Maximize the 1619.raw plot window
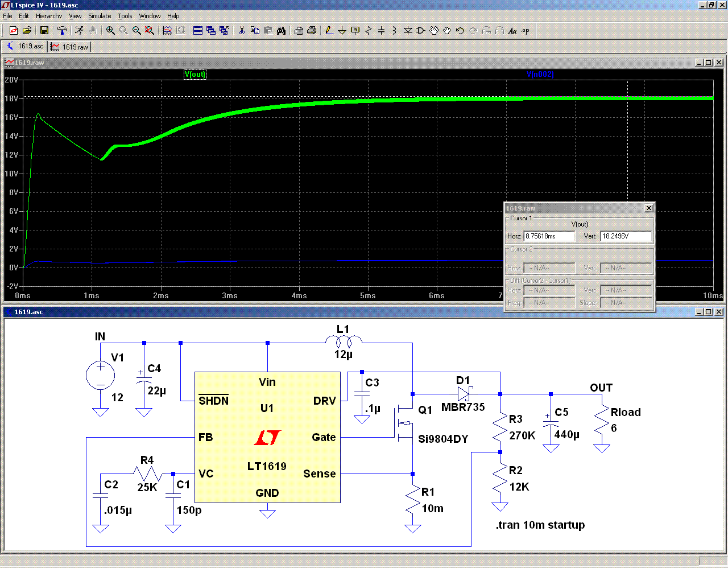The height and width of the screenshot is (568, 728). (709, 63)
